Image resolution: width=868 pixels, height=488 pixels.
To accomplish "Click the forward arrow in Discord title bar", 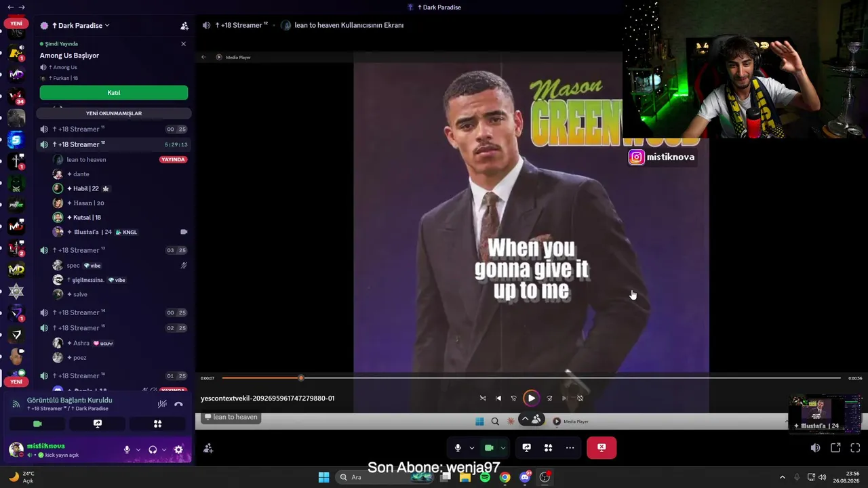I will pos(22,7).
